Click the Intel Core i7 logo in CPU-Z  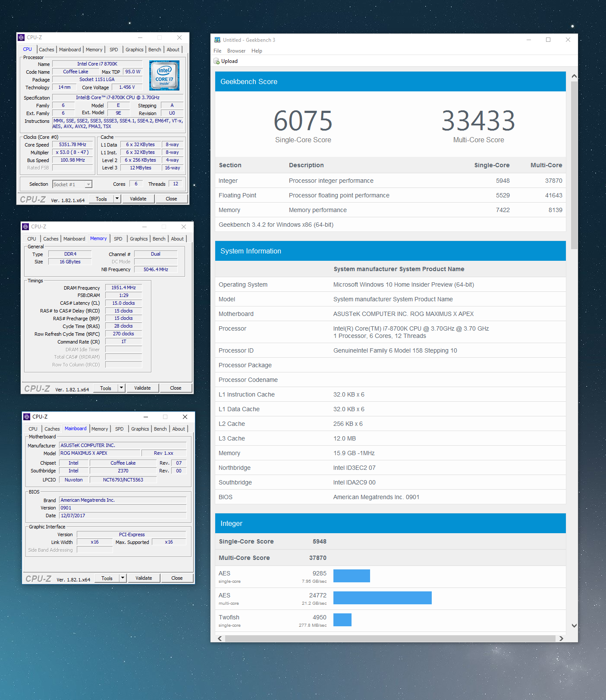tap(164, 75)
